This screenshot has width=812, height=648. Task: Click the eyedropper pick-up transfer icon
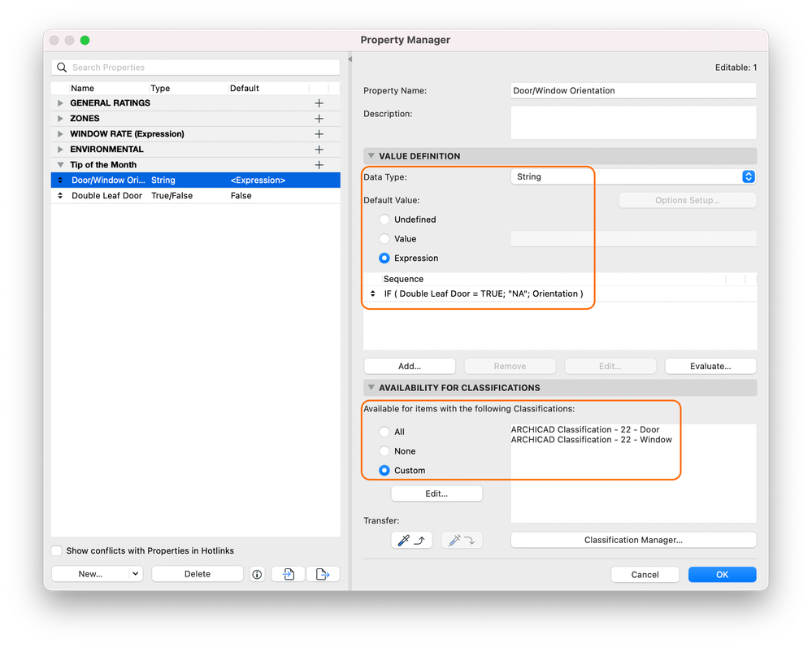click(x=411, y=540)
